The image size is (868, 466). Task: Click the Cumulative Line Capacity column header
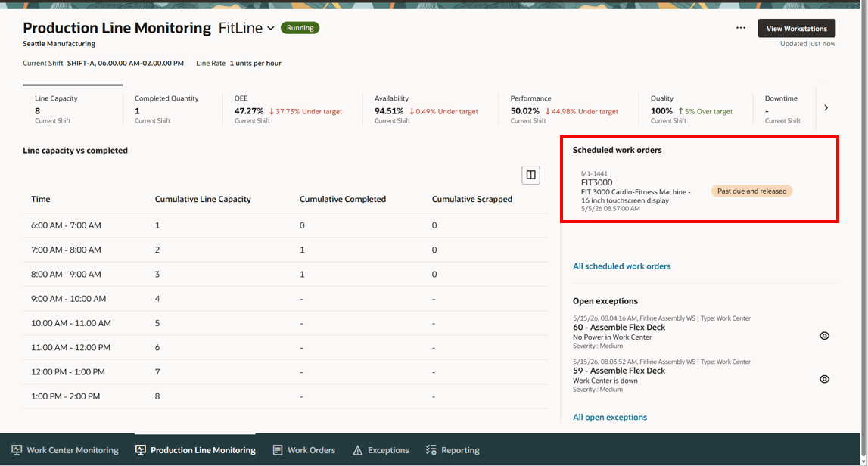[x=203, y=199]
